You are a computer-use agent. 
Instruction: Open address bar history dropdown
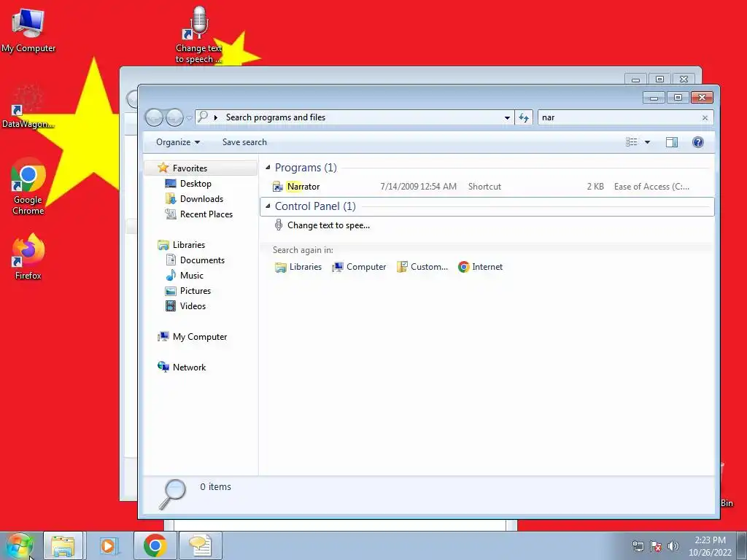pos(507,117)
